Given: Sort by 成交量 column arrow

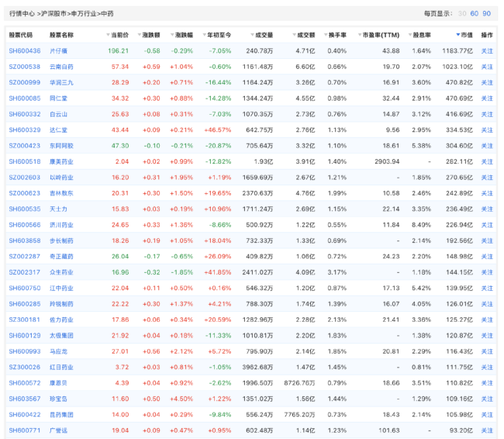Looking at the screenshot, I should point(250,36).
